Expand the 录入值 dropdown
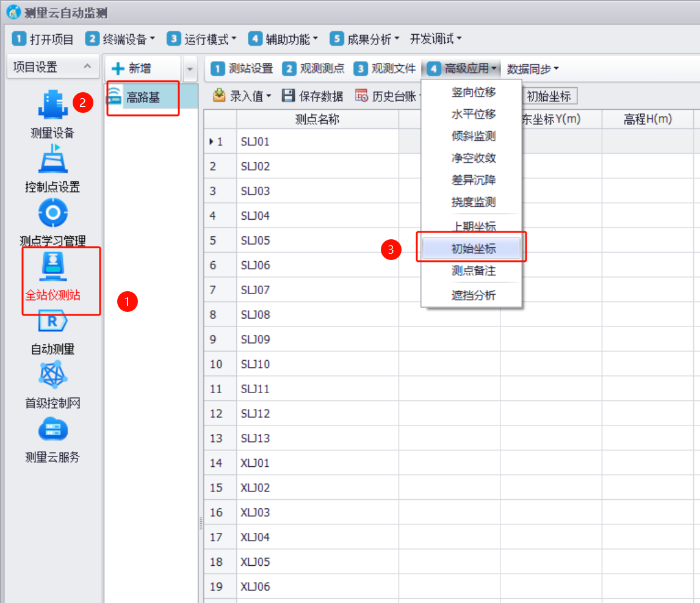The image size is (700, 603). click(x=242, y=96)
